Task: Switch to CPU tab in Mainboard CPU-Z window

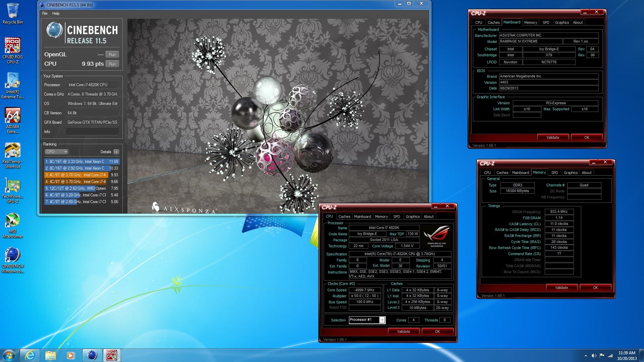Action: (479, 22)
